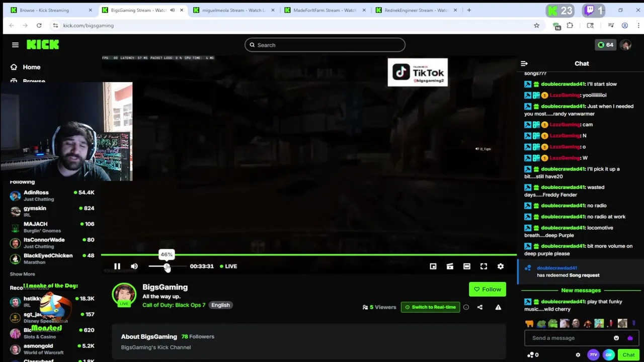
Task: Open MAJACH followed channel
Action: (x=52, y=227)
